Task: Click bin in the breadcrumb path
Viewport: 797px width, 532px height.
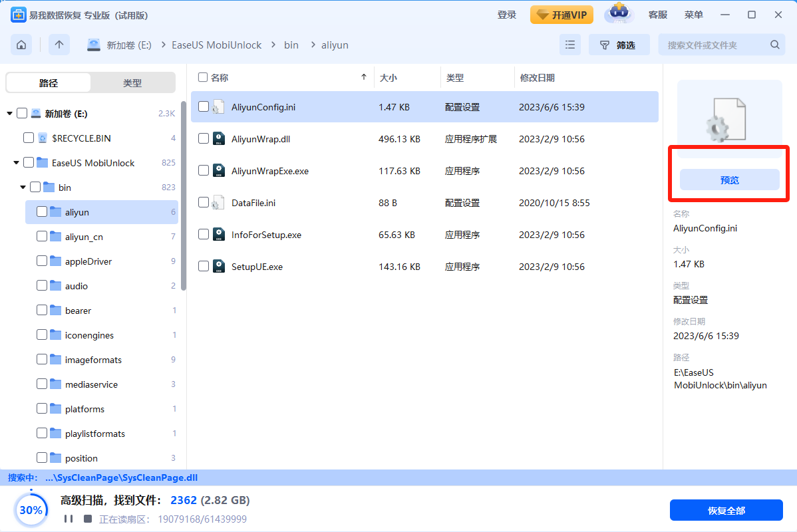Action: [x=291, y=45]
